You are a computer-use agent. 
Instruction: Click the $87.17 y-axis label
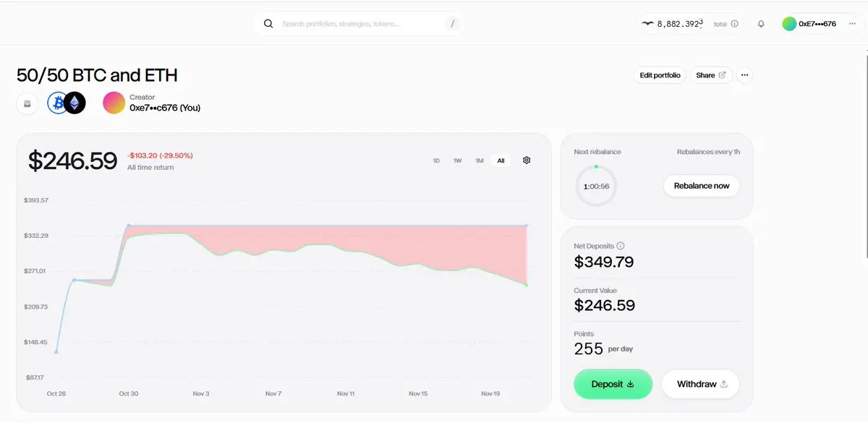pos(36,377)
